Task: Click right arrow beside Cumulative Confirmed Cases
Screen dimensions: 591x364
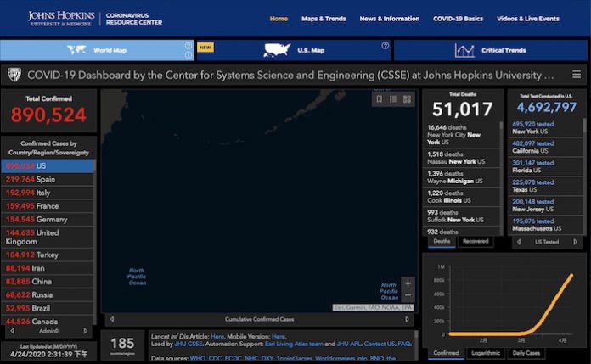Action: coord(407,319)
